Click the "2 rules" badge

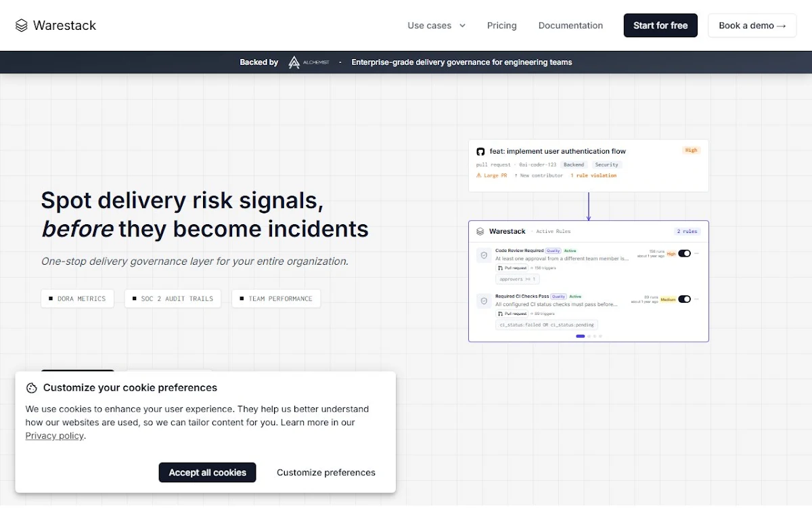[687, 231]
